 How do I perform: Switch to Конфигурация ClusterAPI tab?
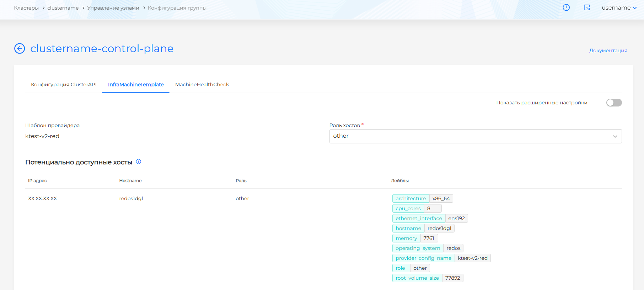pos(64,84)
